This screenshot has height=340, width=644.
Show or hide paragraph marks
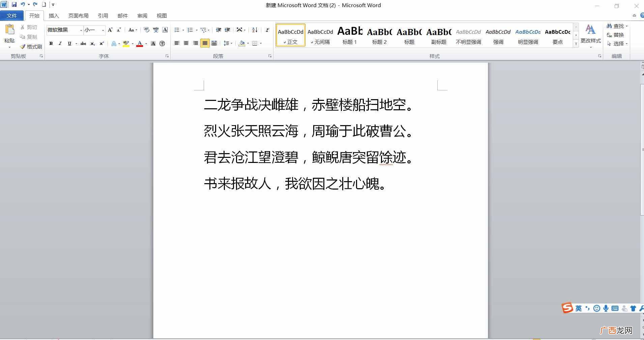[267, 30]
